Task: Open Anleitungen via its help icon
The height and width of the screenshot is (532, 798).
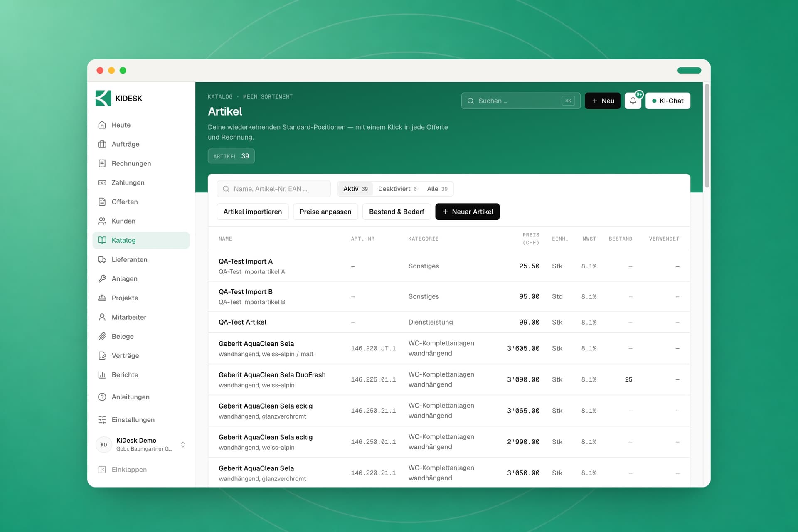Action: tap(102, 397)
